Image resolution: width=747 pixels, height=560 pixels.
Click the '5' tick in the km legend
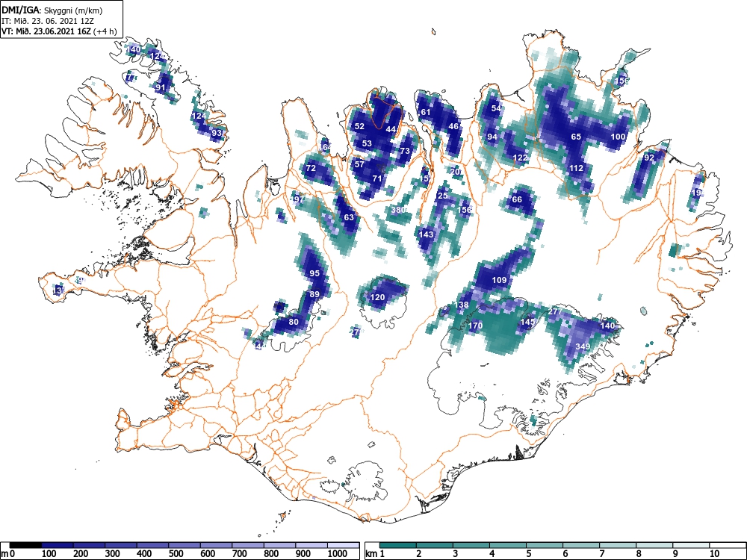(x=528, y=553)
